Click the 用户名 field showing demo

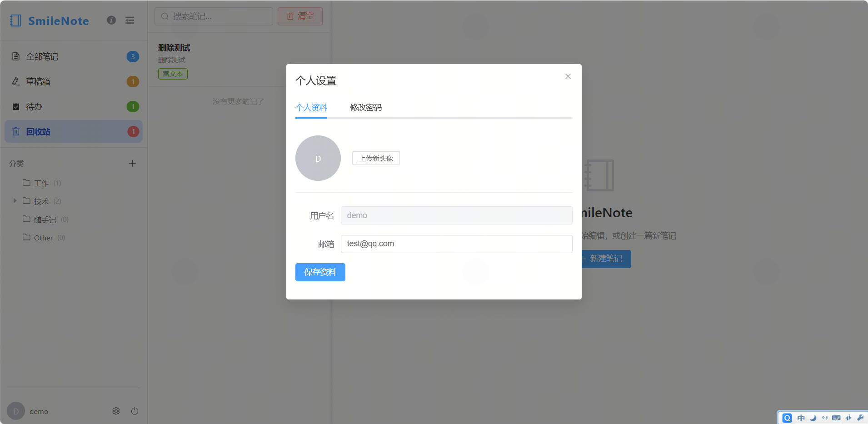click(456, 215)
